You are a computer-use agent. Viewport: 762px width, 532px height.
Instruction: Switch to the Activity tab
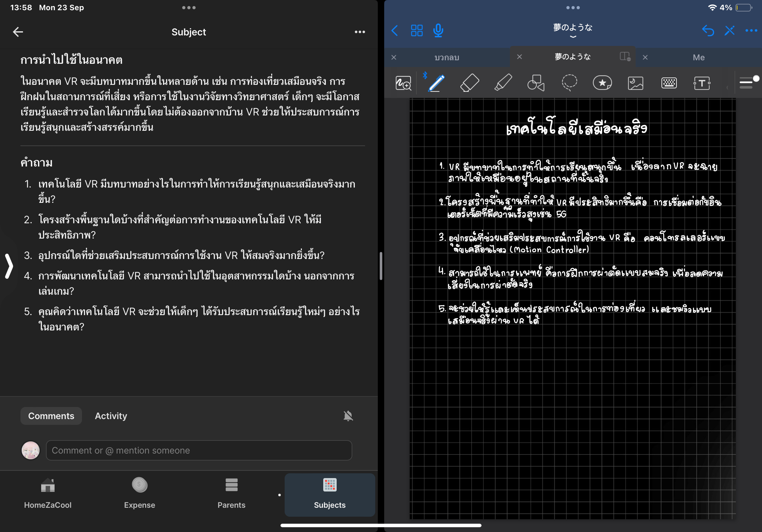pyautogui.click(x=111, y=416)
